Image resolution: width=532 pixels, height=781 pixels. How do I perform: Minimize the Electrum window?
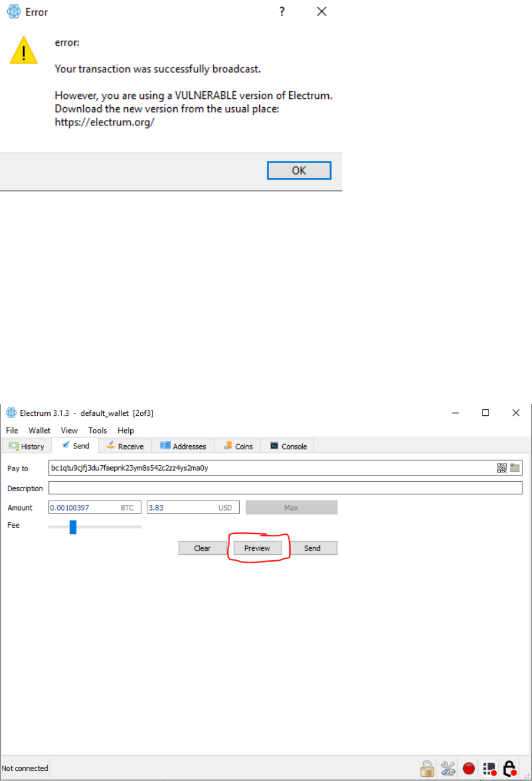tap(455, 413)
